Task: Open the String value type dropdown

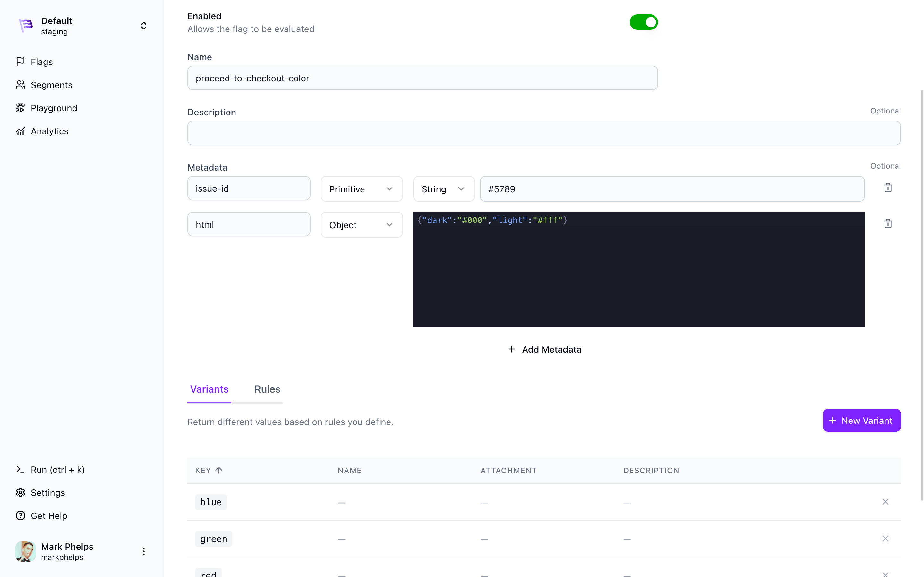Action: click(x=443, y=189)
